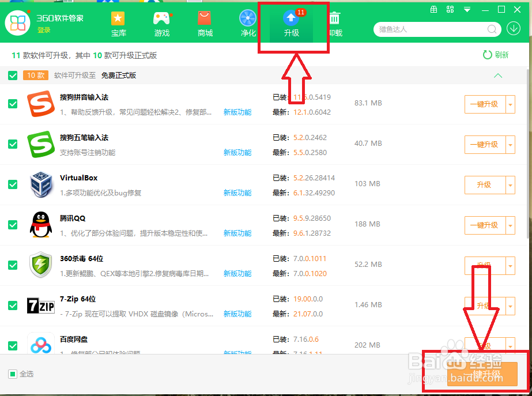Viewport: 532px width, 396px height.
Task: Select the 103 MB size of VirtualBox
Action: tap(368, 183)
